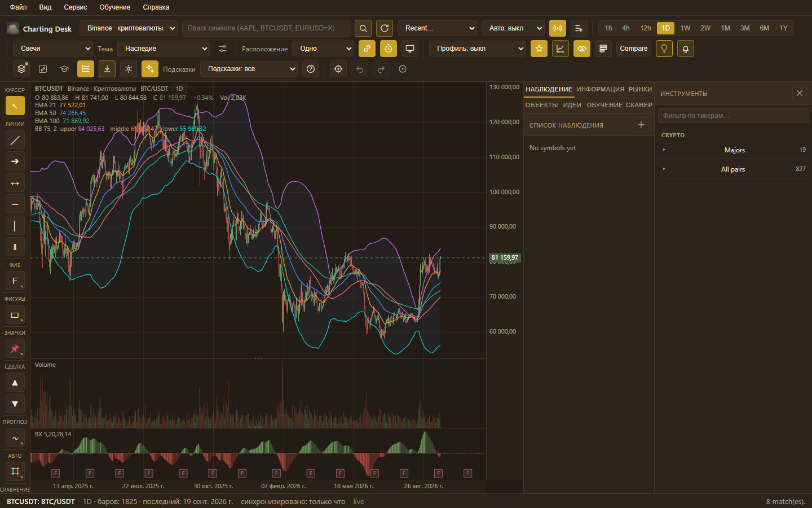This screenshot has width=812, height=508.
Task: Select the pin marker tool
Action: point(15,349)
